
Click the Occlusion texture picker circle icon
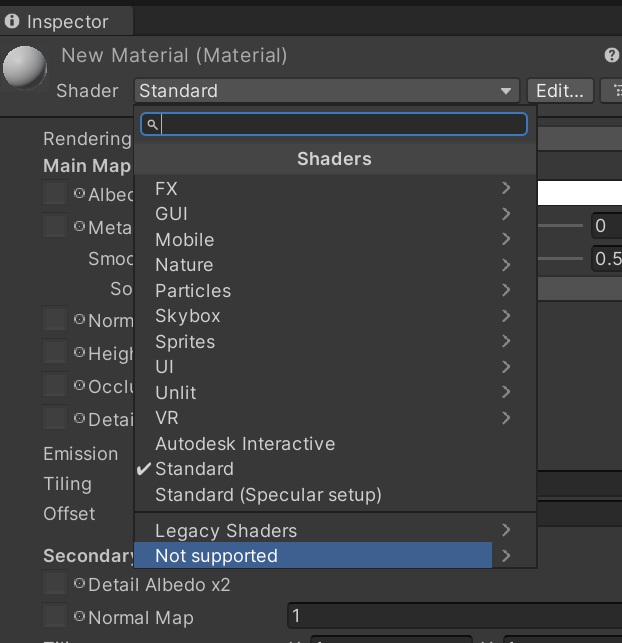[79, 385]
